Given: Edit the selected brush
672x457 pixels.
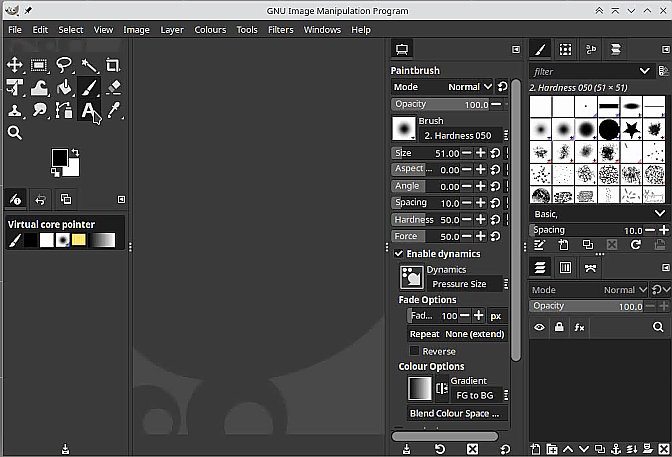Looking at the screenshot, I should tap(539, 245).
